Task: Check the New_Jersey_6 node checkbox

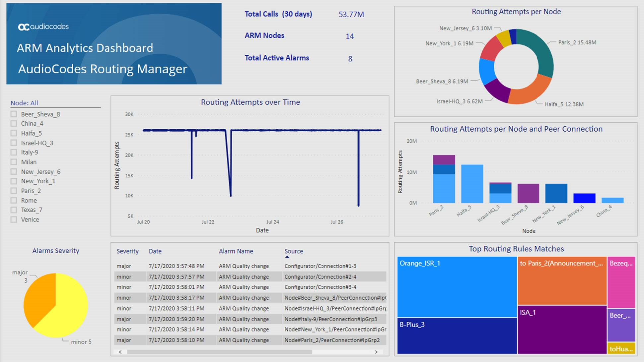Action: tap(14, 172)
